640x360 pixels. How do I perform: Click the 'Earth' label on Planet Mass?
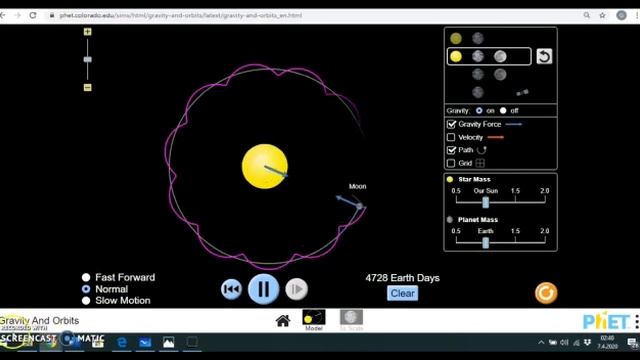[x=486, y=231]
